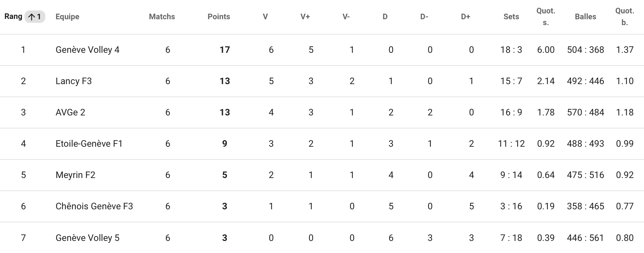
Task: Sort by Quot. s. column header
Action: click(546, 17)
